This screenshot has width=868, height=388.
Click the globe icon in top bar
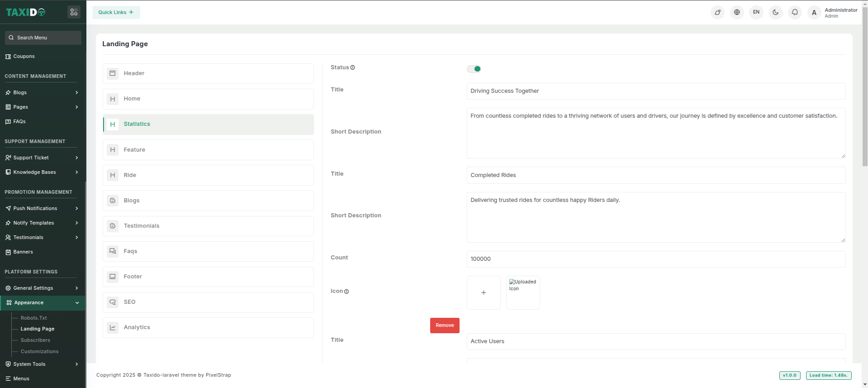click(x=737, y=12)
